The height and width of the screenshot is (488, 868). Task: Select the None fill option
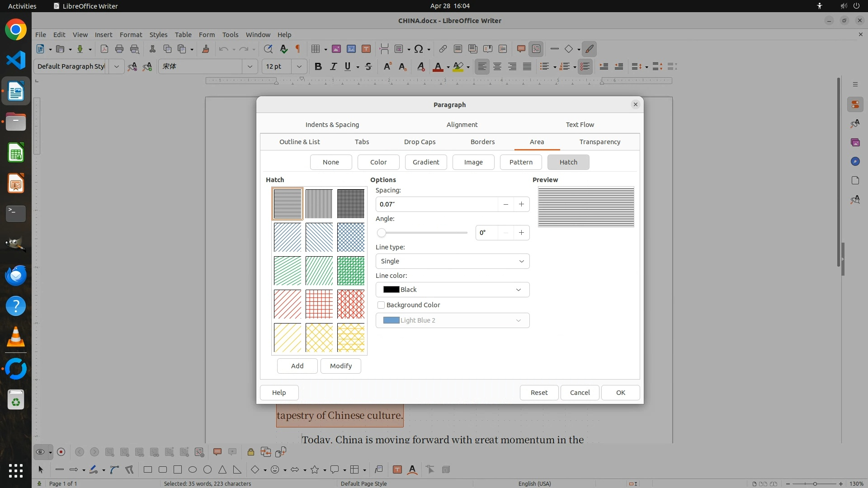330,162
